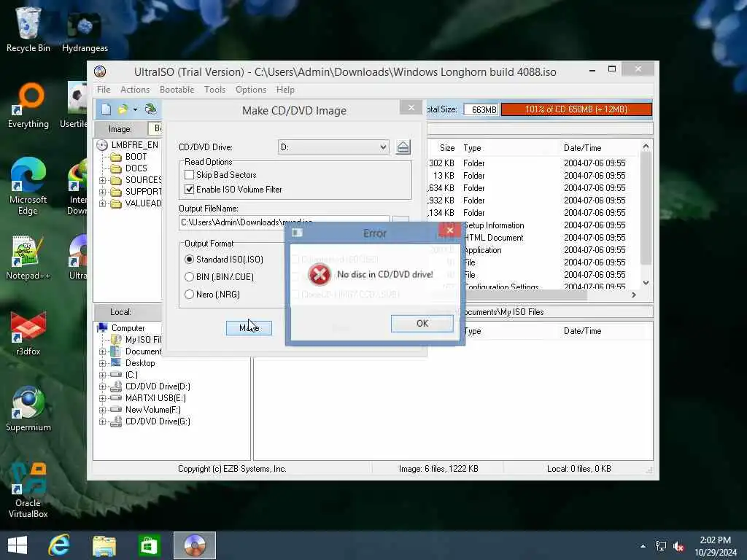Expand the SUPPORT folder node
This screenshot has width=747, height=560.
point(102,192)
